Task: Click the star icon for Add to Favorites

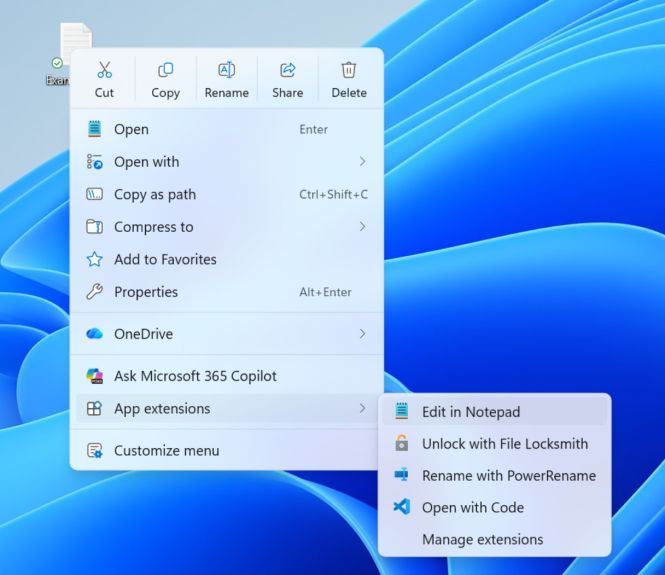Action: coord(95,259)
